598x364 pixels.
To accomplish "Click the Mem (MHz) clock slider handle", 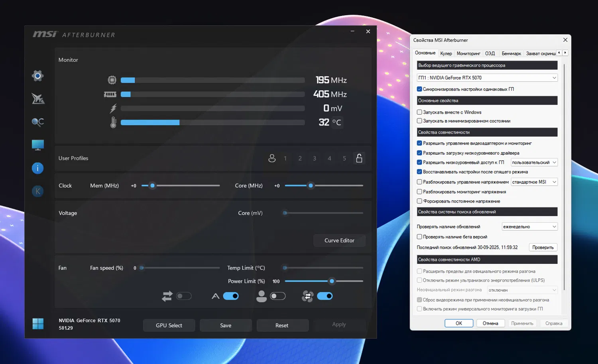I will tap(152, 185).
